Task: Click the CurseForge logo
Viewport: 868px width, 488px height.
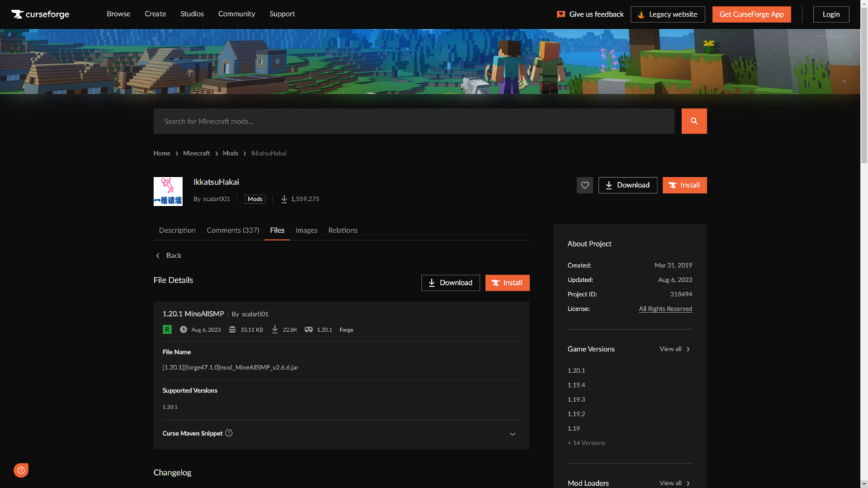Action: (x=40, y=14)
